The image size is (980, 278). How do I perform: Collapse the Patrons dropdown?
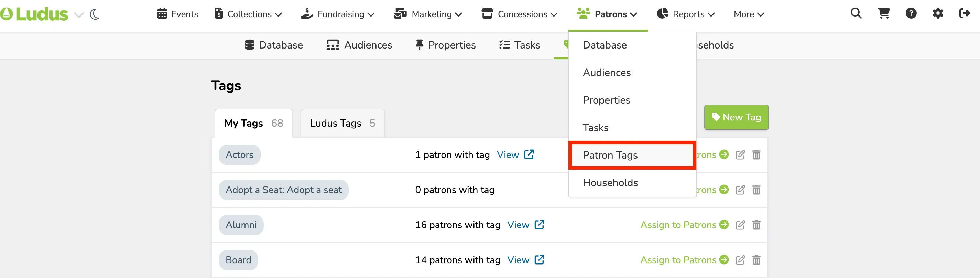(607, 14)
